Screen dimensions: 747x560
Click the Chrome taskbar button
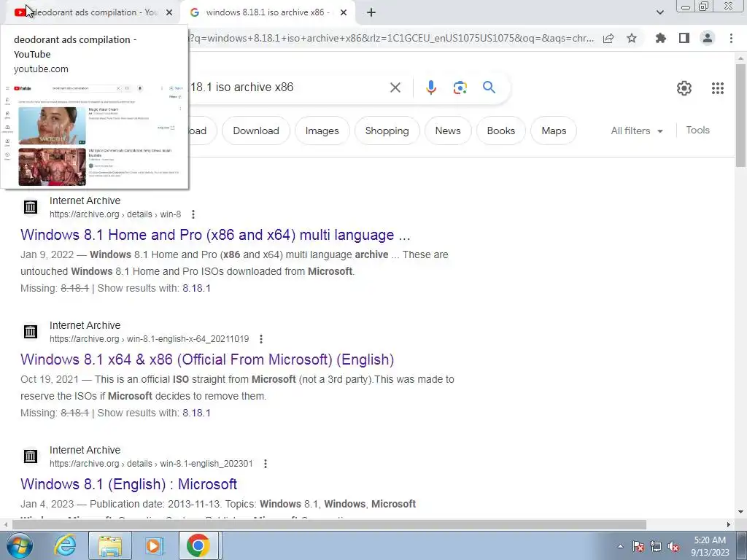[198, 545]
